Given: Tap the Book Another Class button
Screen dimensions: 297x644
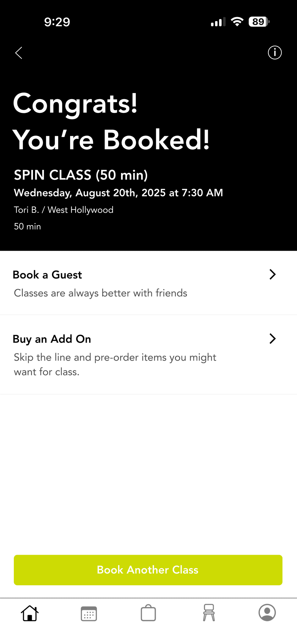Looking at the screenshot, I should click(x=148, y=570).
